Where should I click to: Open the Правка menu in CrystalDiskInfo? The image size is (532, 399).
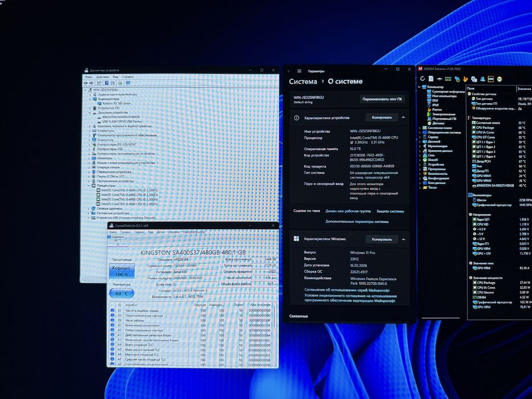(x=125, y=232)
